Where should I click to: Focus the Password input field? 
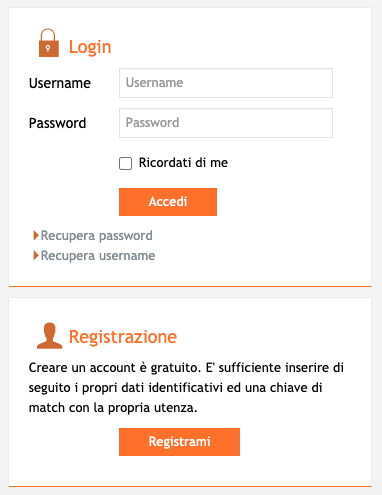coord(226,123)
